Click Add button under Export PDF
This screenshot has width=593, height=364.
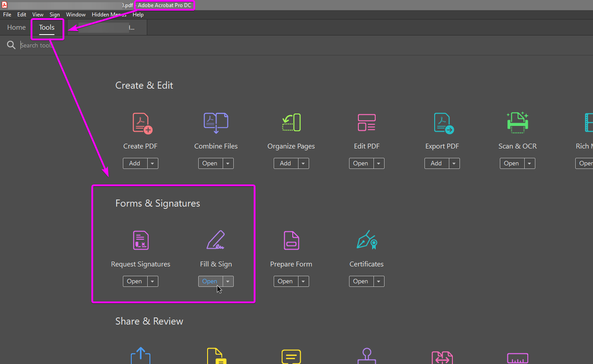[x=436, y=163]
